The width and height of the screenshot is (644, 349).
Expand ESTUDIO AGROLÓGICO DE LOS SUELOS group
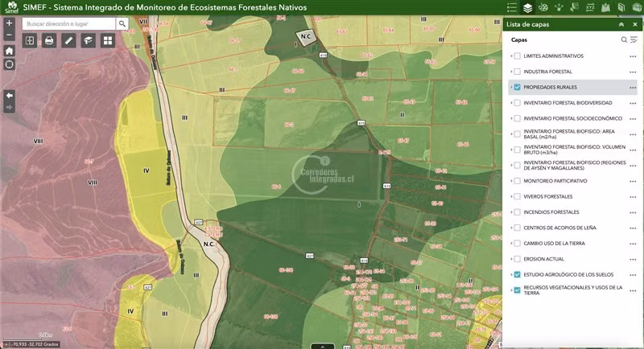click(511, 274)
